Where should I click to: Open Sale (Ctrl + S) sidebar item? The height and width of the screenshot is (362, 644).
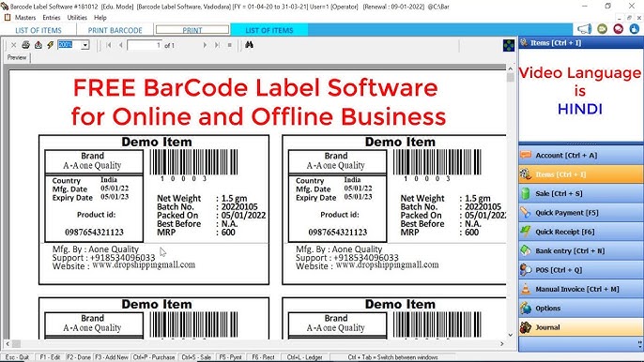pos(581,193)
